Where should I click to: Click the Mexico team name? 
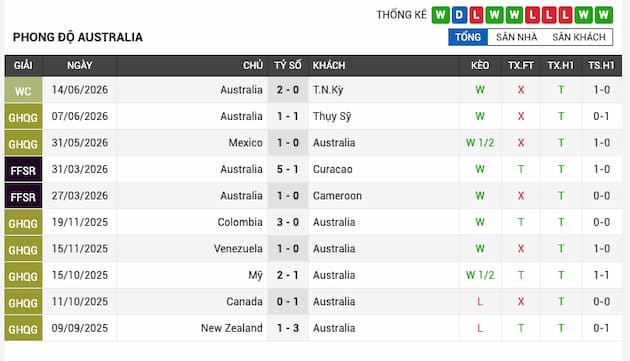[x=245, y=143]
